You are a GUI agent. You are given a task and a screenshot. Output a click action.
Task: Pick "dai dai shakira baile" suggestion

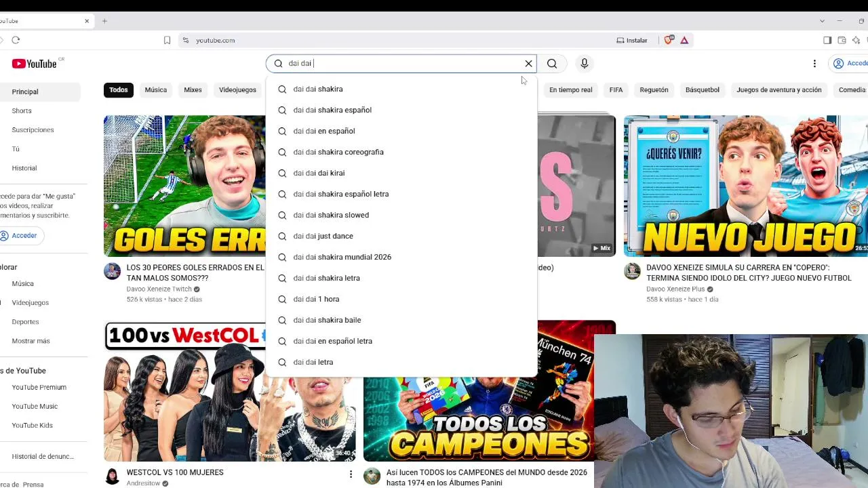(x=401, y=320)
